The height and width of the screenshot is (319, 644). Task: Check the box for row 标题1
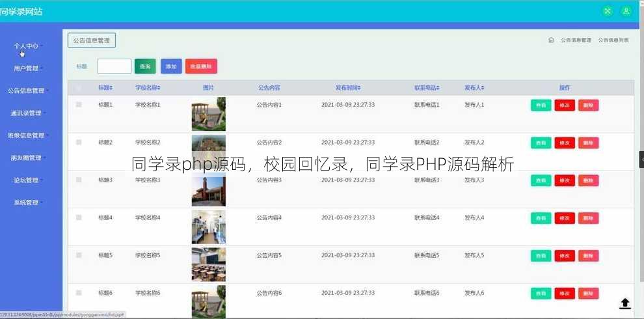coord(79,104)
